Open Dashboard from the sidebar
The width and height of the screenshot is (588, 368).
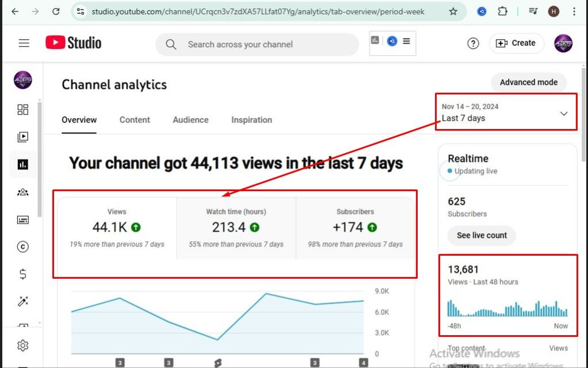pos(23,109)
